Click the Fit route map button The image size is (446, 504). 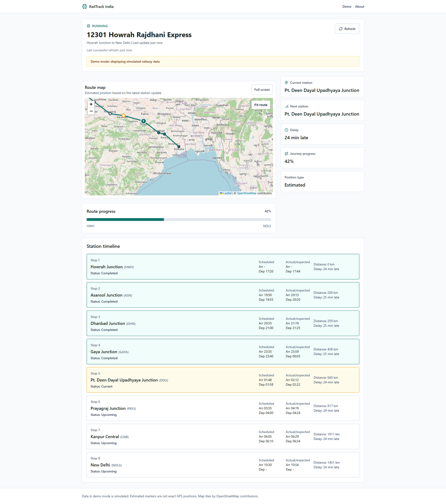(x=261, y=105)
